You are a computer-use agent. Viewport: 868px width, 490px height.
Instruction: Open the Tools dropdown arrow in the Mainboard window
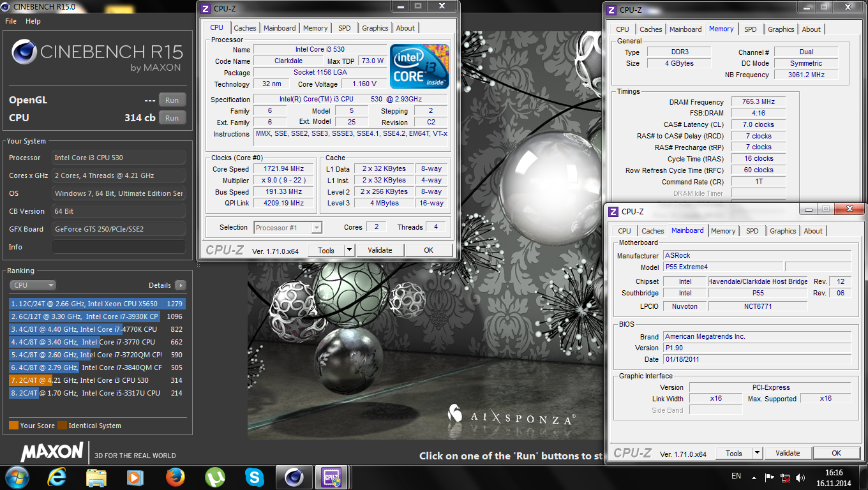point(757,453)
